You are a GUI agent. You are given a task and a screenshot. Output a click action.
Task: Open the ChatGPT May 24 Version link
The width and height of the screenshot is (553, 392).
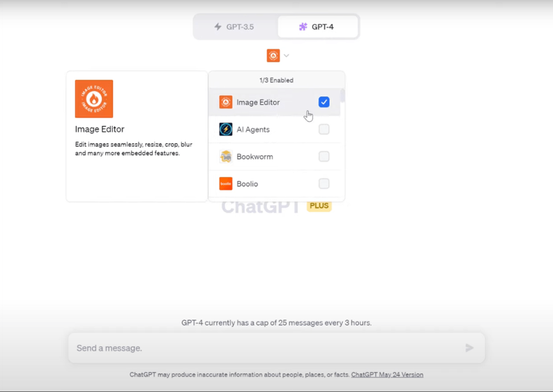pos(387,375)
